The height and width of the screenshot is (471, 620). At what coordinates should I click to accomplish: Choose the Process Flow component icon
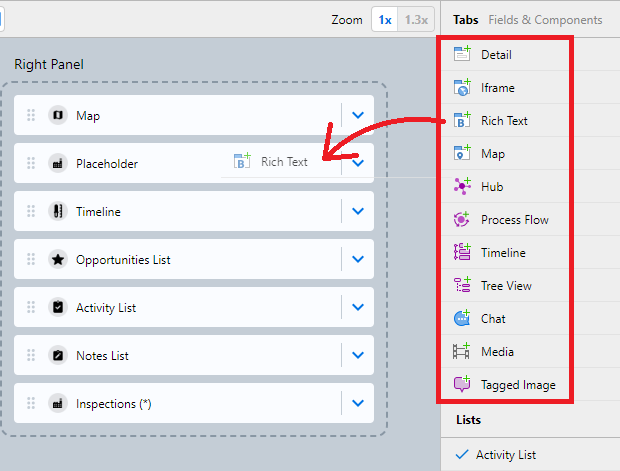(x=462, y=220)
